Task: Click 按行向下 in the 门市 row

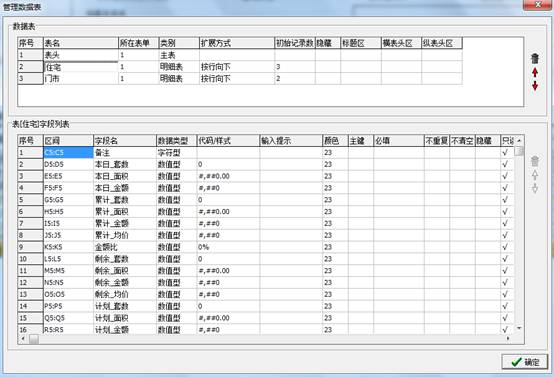Action: (237, 78)
